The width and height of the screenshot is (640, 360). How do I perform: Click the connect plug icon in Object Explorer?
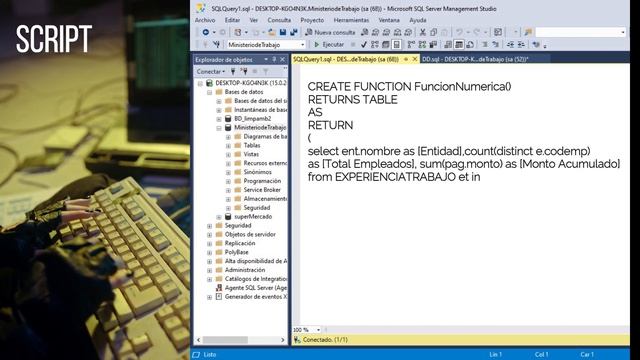[233, 71]
